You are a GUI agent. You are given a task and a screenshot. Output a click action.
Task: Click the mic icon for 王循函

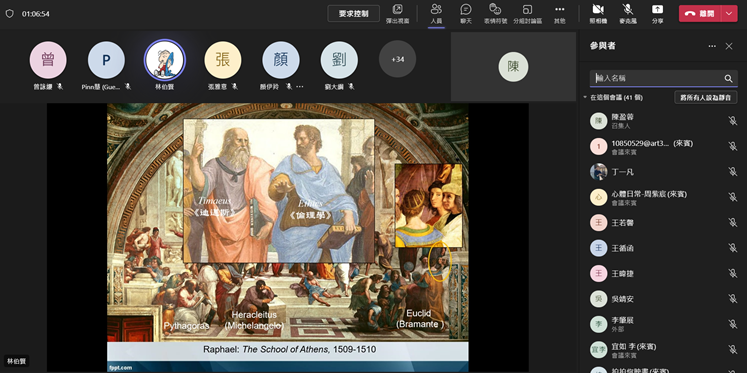733,248
